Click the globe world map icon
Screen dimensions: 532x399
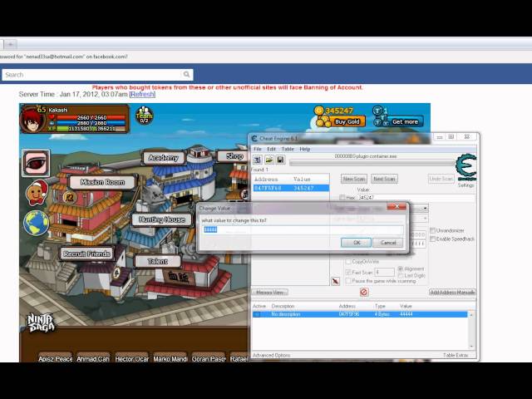[x=36, y=223]
